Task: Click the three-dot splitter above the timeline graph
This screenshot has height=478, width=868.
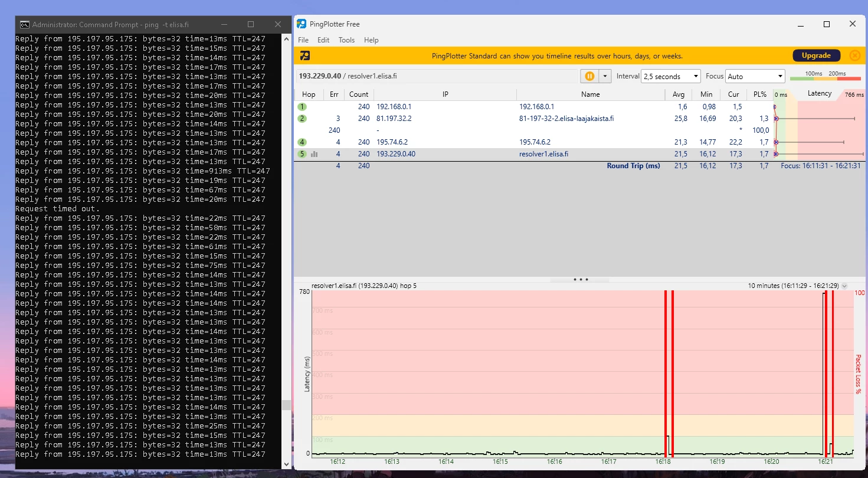Action: click(x=581, y=280)
